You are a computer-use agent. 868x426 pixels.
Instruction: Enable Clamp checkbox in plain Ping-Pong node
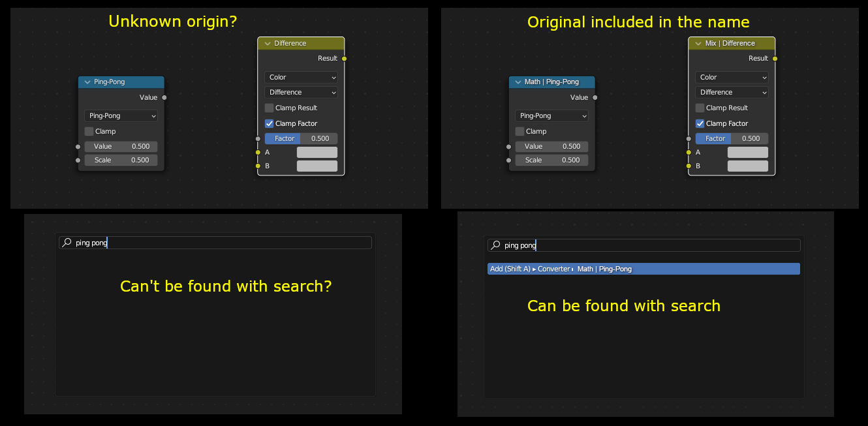[x=89, y=131]
